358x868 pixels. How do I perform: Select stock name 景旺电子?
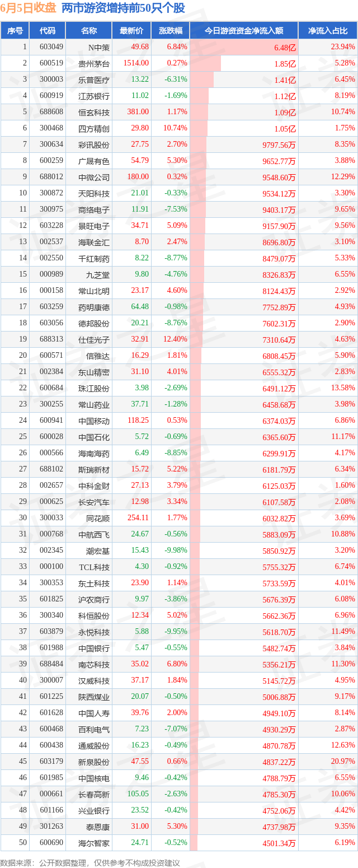94,226
